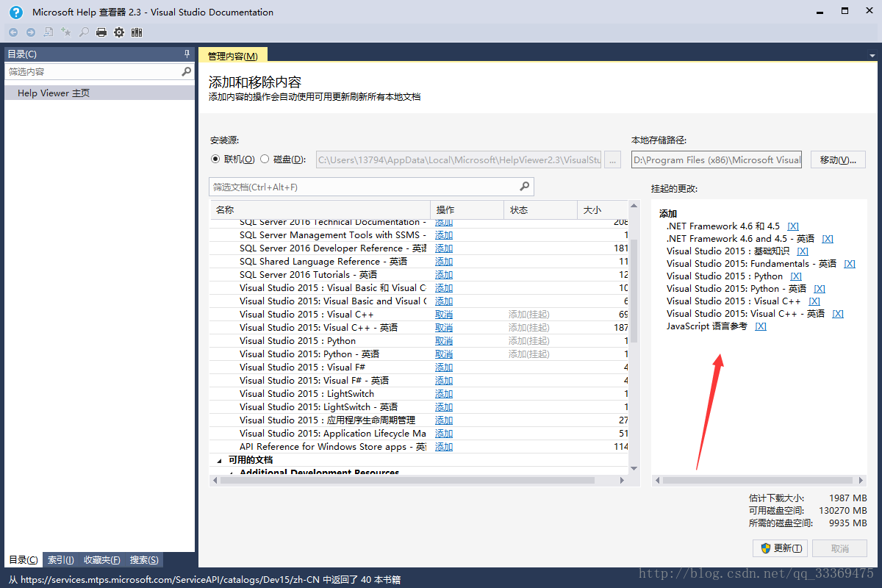Viewport: 882px width, 588px height.
Task: Click 添加 for API Reference for Windows Store apps
Action: click(x=444, y=447)
